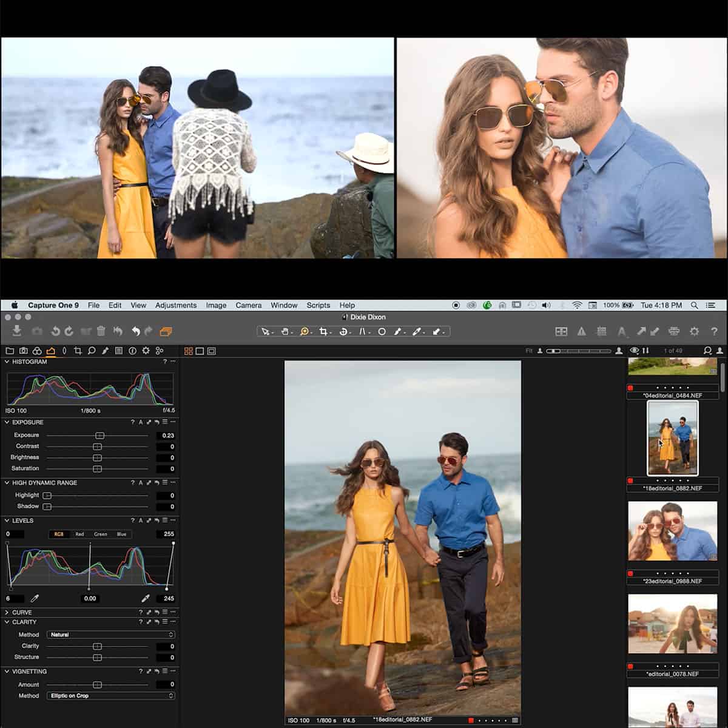Toggle the grid overlay icon in the toolbar
Screen dimensions: 728x728
601,331
